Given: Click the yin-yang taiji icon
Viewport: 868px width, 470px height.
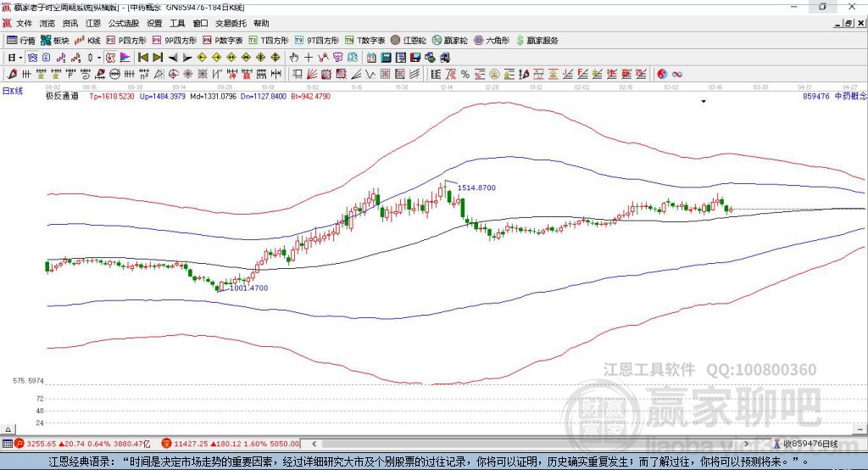Looking at the screenshot, I should tap(662, 75).
